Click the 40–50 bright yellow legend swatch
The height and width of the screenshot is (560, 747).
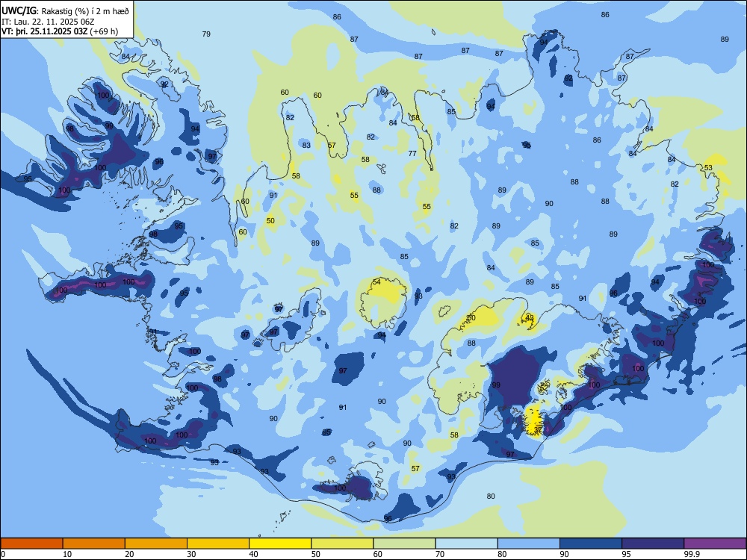(280, 544)
